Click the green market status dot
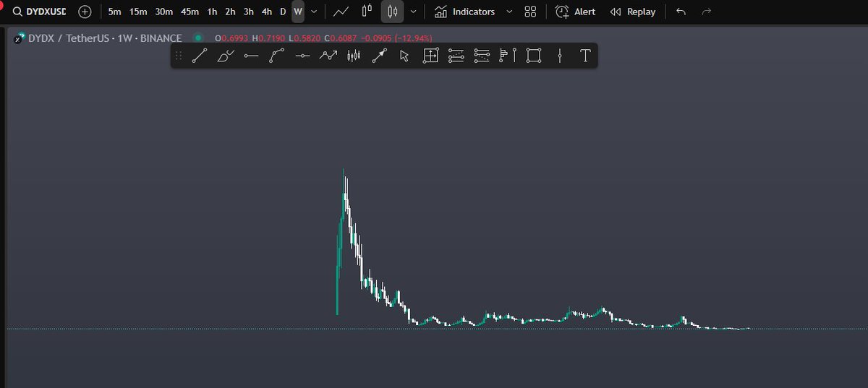Image resolution: width=868 pixels, height=388 pixels. (198, 38)
